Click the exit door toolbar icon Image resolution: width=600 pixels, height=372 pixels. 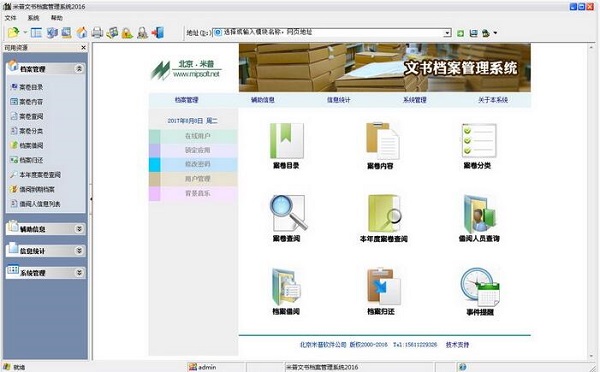(x=158, y=33)
